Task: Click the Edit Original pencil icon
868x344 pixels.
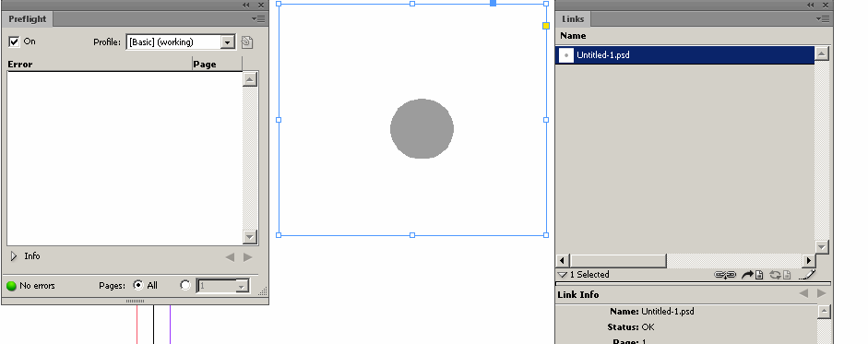Action: pos(808,274)
